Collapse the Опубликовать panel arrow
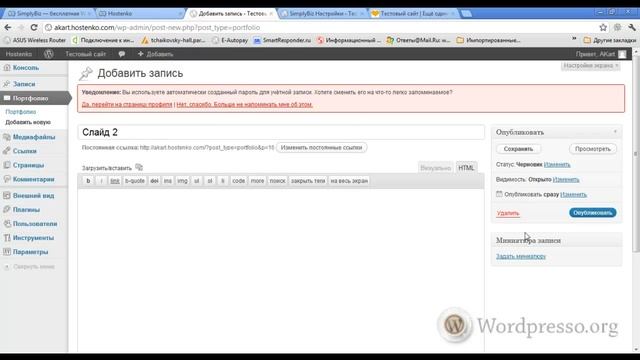Image resolution: width=640 pixels, height=360 pixels. click(615, 132)
